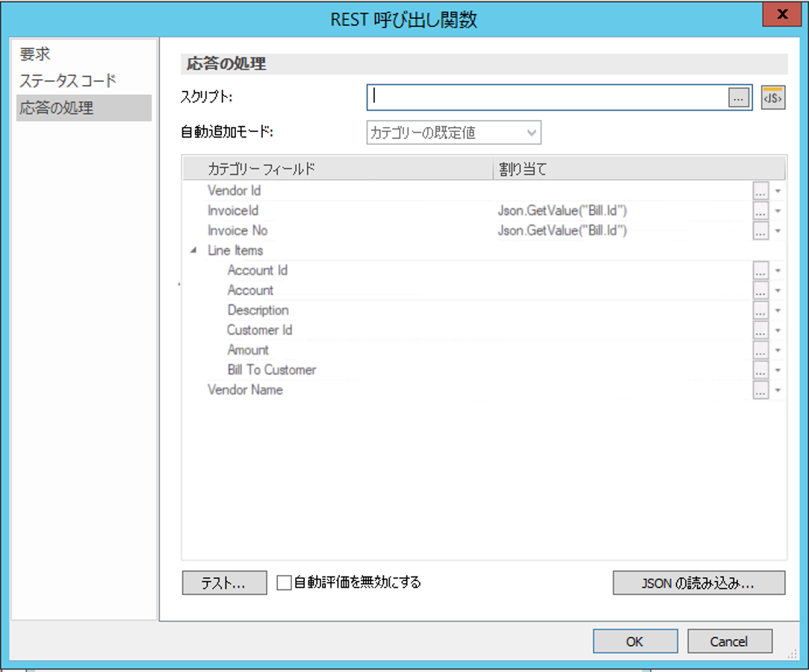Viewport: 809px width, 672px height.
Task: Click the JSON の読み込み... button
Action: (x=698, y=583)
